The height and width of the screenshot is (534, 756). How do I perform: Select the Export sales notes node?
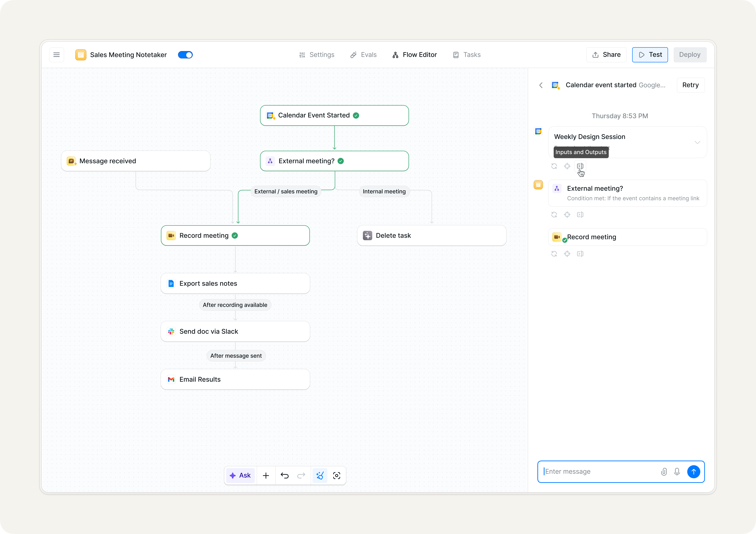pos(235,283)
